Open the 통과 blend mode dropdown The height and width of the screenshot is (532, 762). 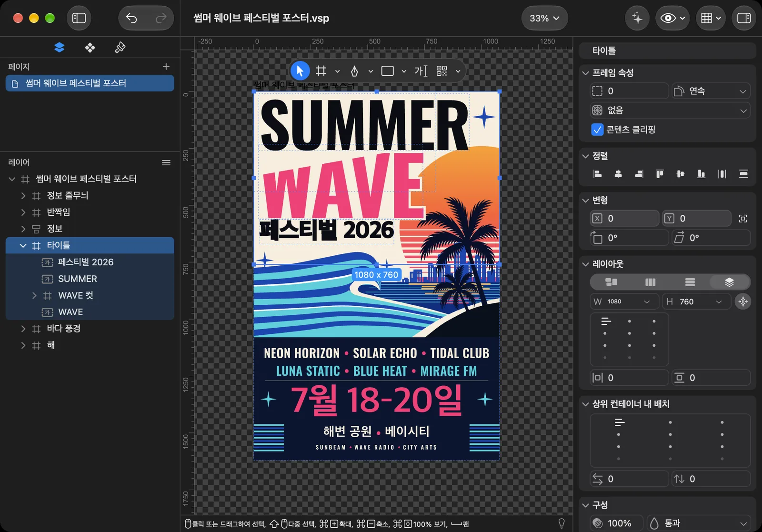(x=699, y=523)
